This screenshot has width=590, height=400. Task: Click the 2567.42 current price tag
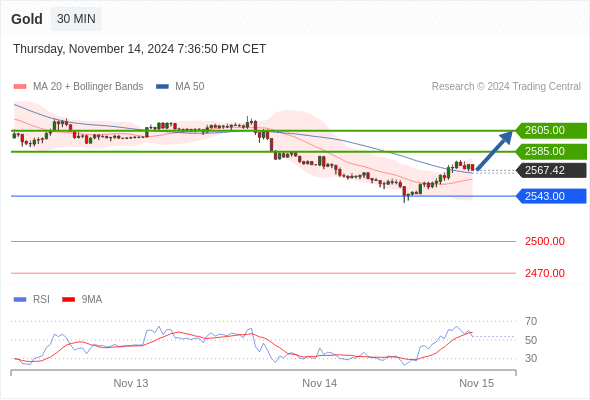(x=551, y=170)
